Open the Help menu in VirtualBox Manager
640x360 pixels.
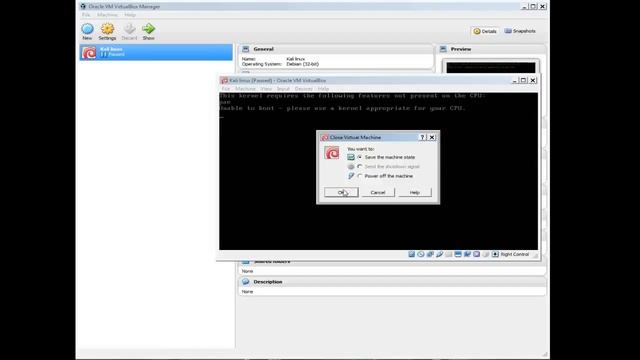point(130,15)
